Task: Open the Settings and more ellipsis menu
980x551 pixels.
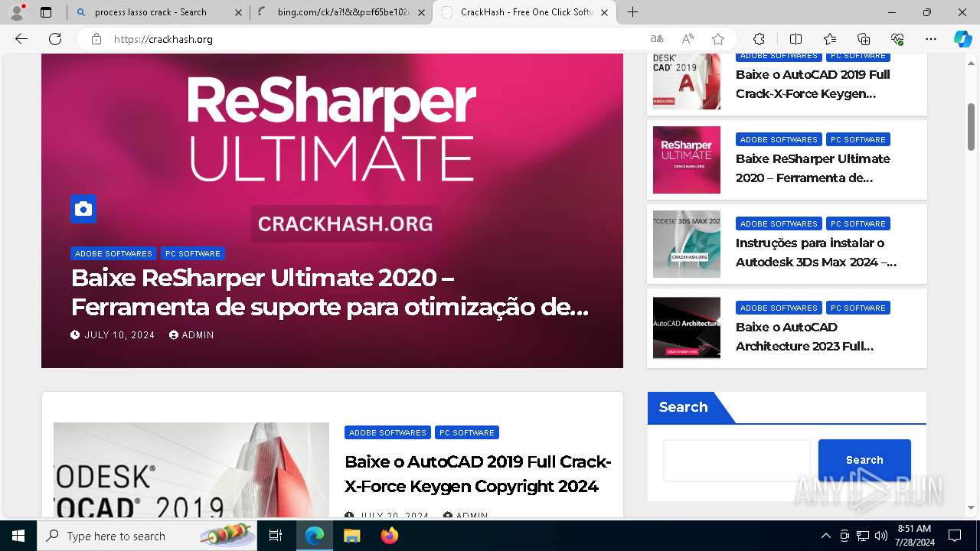Action: [931, 39]
